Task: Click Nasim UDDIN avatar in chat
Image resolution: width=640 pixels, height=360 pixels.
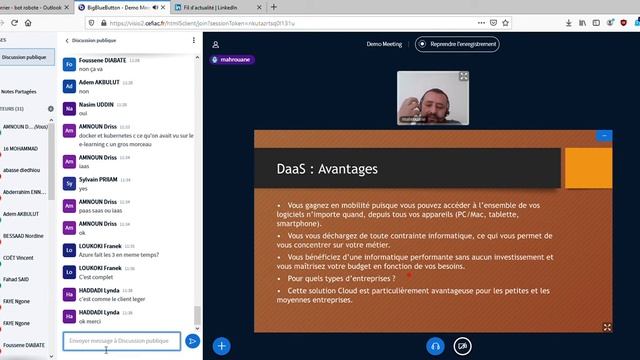Action: [x=69, y=109]
